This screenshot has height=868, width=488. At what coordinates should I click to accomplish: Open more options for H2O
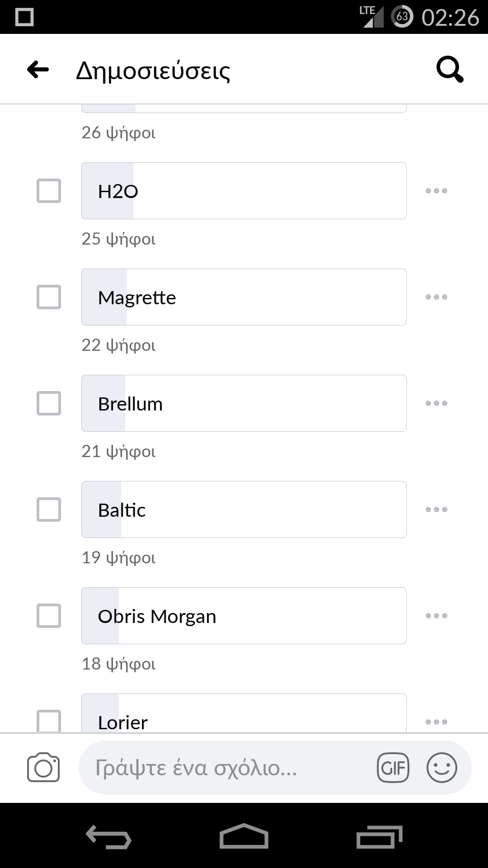[436, 191]
